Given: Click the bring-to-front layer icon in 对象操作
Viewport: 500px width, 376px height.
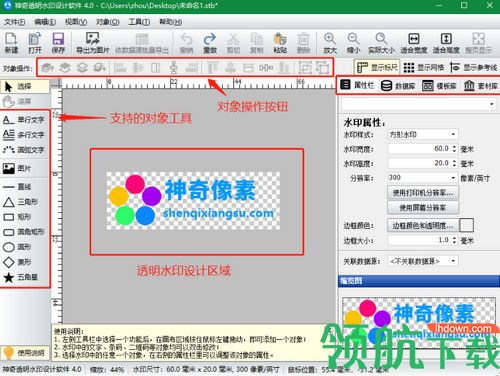Looking at the screenshot, I should pos(47,68).
